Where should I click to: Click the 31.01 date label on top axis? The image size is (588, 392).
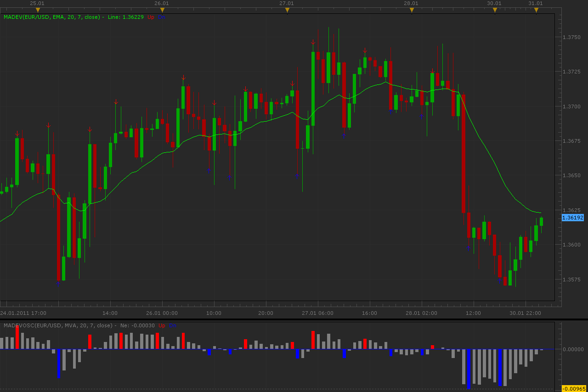point(536,3)
